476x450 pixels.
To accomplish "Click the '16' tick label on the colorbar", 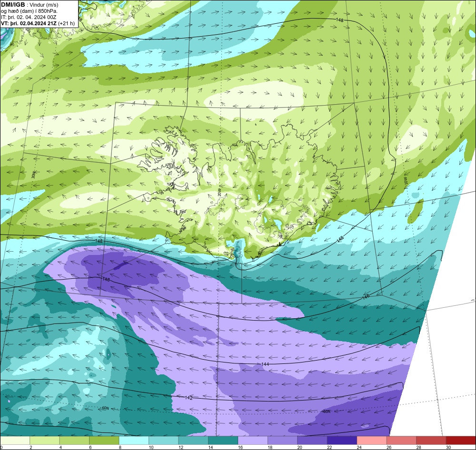I will click(x=240, y=447).
